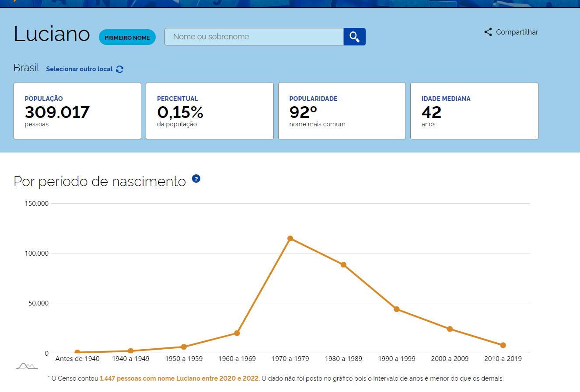
Task: Click the PRIMEIRO NOME badge
Action: click(x=127, y=38)
